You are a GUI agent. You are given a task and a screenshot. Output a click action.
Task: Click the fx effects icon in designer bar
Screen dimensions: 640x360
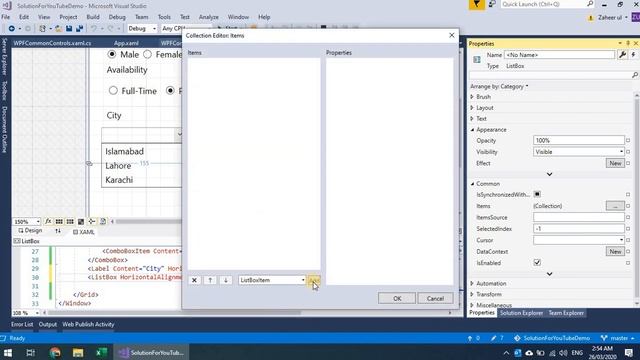click(48, 221)
